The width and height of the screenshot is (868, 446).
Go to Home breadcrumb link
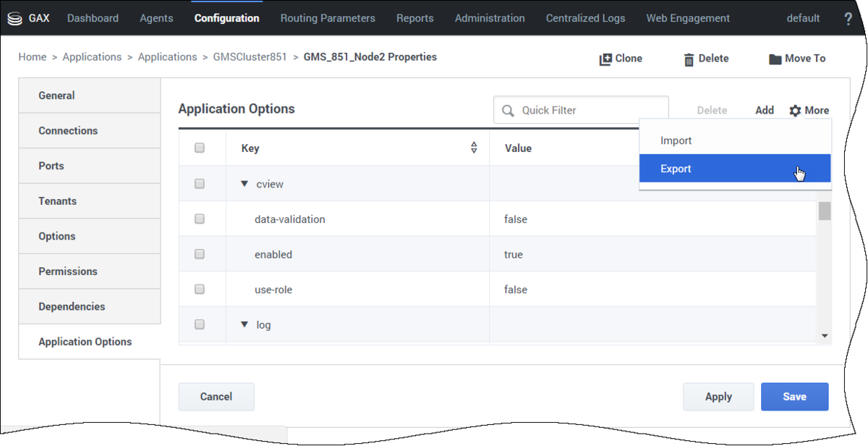point(33,56)
